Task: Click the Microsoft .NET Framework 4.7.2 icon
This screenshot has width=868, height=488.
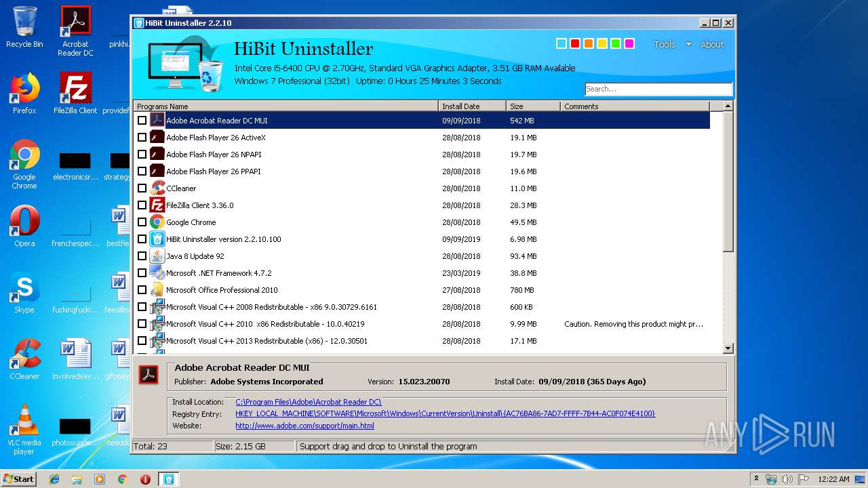Action: coord(157,272)
